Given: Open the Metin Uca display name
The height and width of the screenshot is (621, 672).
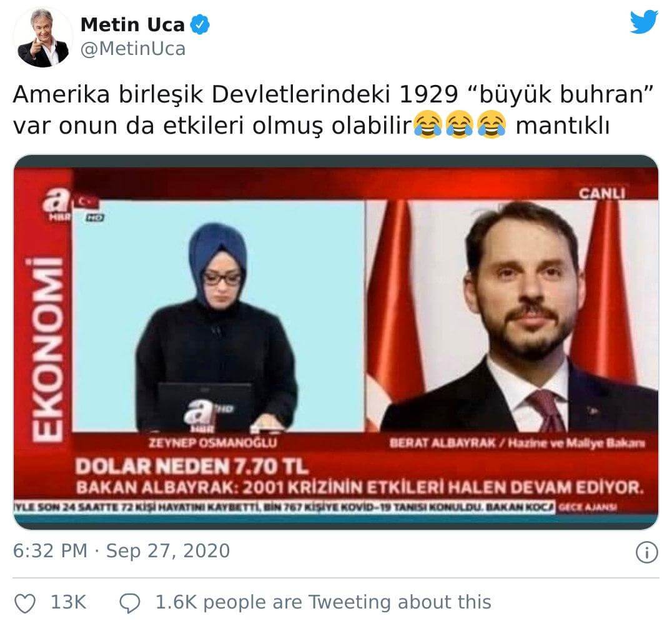Looking at the screenshot, I should 132,24.
